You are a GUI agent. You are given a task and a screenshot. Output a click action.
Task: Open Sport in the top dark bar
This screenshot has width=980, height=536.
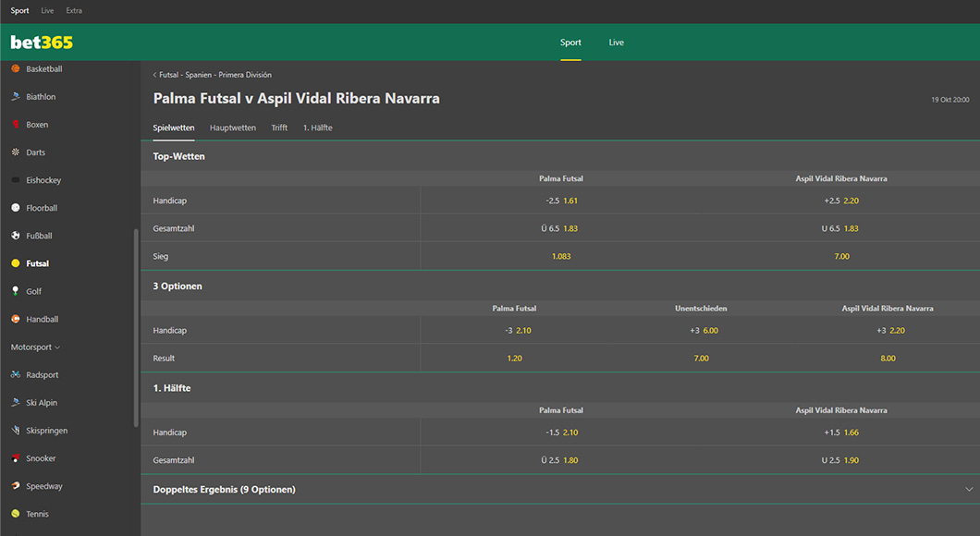coord(19,10)
